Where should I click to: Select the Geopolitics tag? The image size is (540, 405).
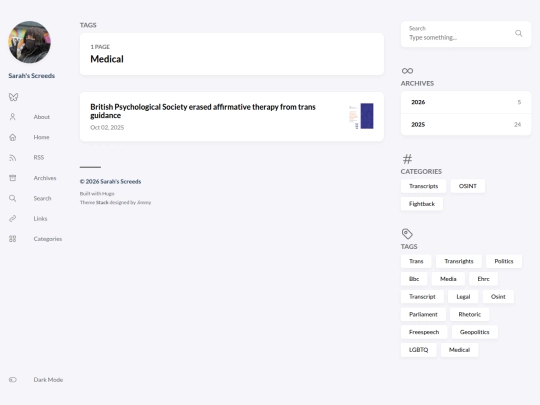coord(475,332)
